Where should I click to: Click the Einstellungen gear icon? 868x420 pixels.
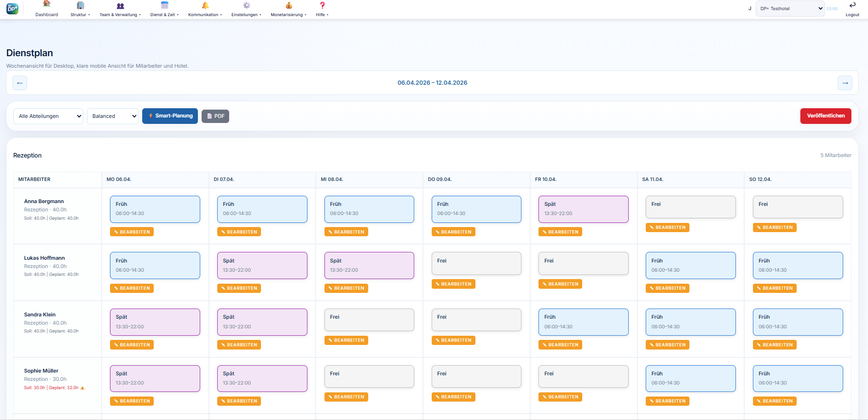tap(246, 5)
